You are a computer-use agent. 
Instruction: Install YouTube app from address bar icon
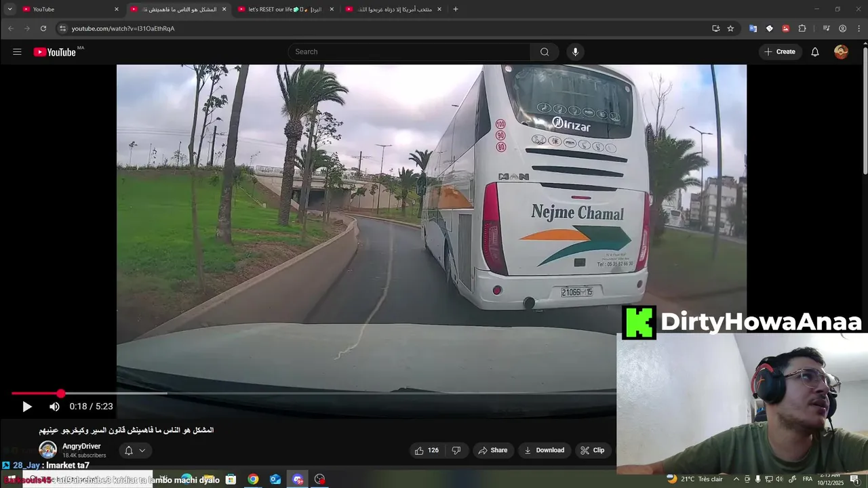715,28
